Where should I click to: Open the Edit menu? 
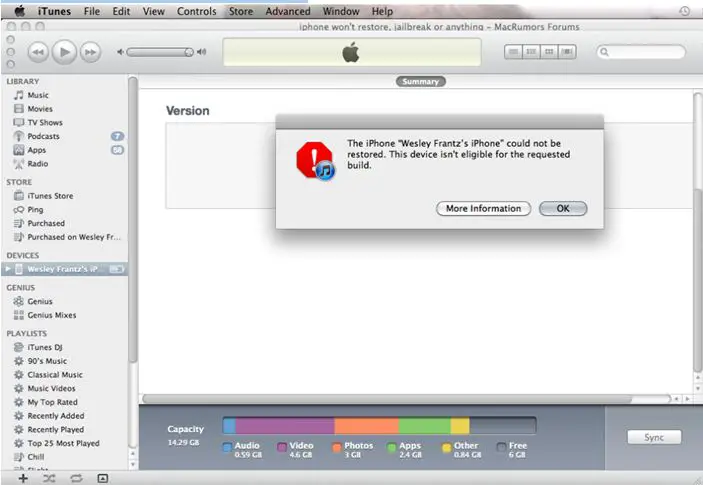coord(121,11)
